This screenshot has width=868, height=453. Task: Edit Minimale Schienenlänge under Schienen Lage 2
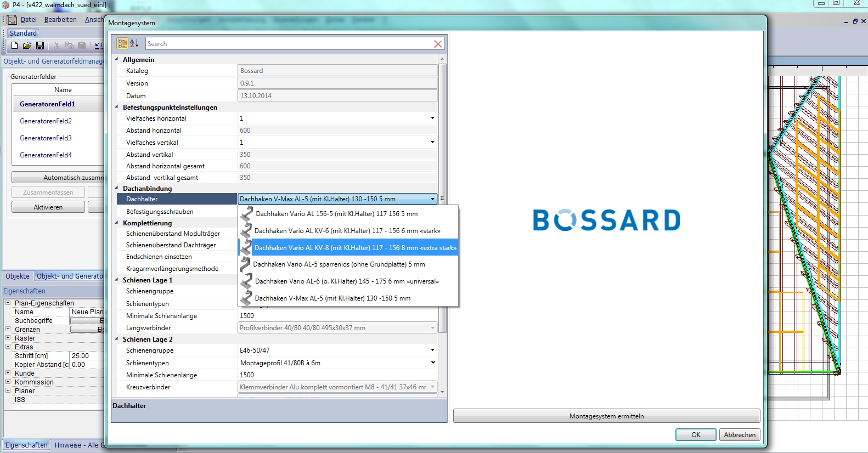click(x=337, y=375)
